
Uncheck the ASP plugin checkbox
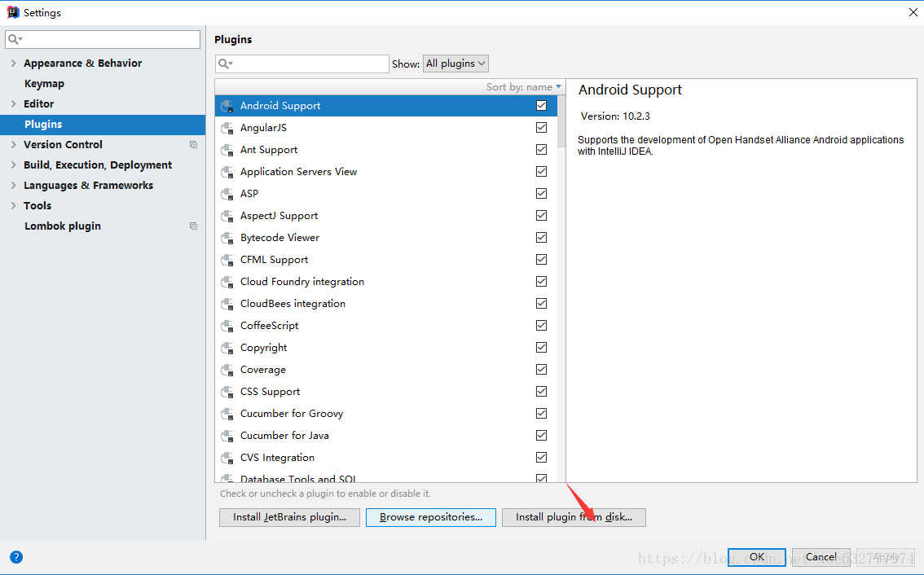click(x=542, y=193)
